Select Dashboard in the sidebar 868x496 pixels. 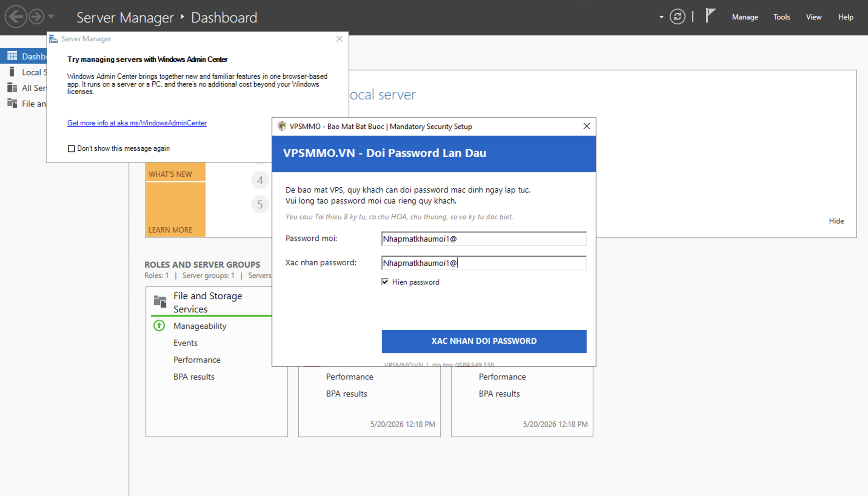tap(23, 56)
